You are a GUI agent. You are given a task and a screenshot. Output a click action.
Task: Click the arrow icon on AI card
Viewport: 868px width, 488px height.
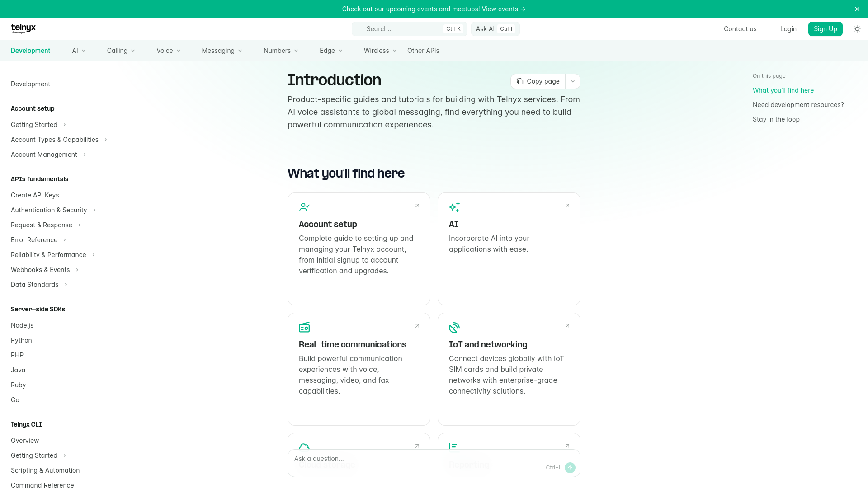(x=567, y=206)
